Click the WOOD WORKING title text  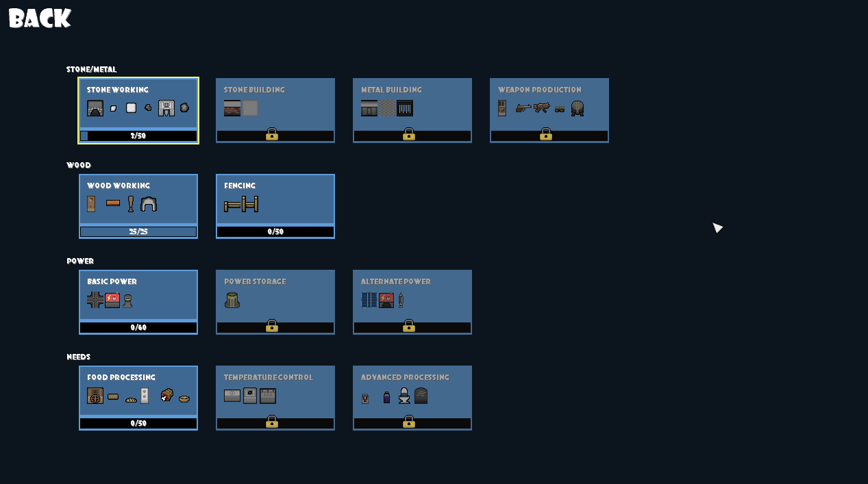119,186
